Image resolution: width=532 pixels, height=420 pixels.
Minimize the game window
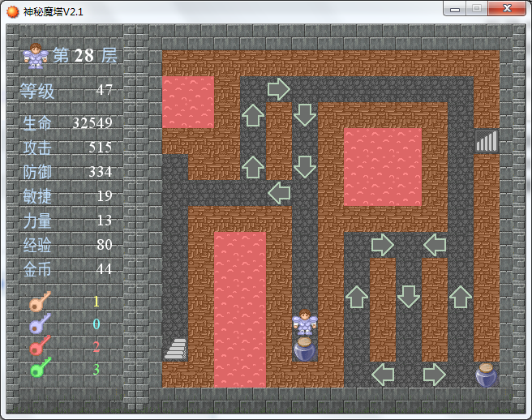[x=455, y=9]
